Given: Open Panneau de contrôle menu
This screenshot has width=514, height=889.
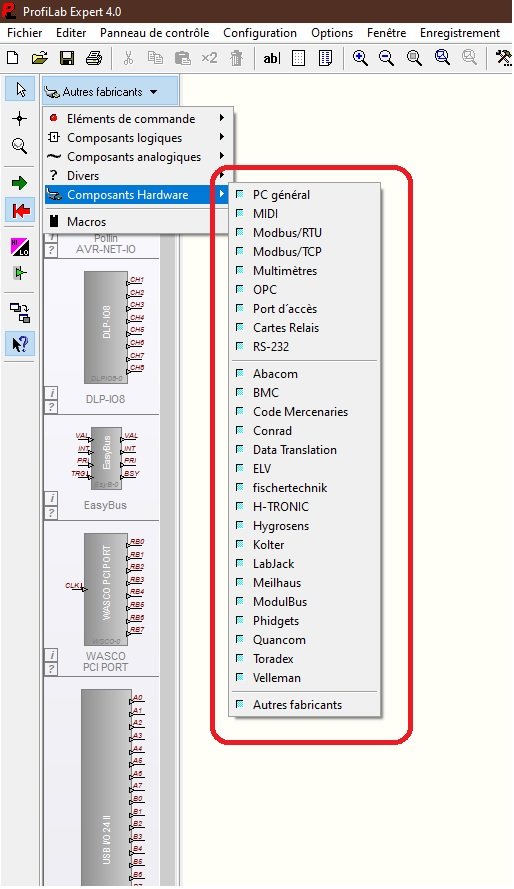Looking at the screenshot, I should [155, 33].
